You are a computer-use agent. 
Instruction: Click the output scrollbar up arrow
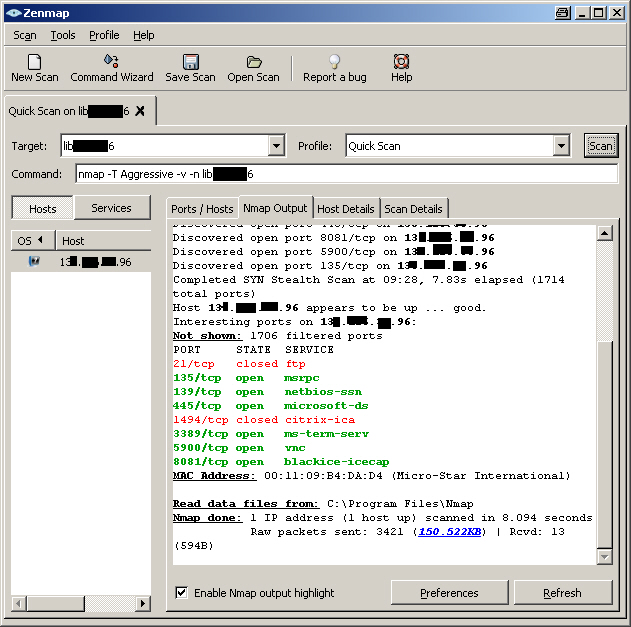click(x=604, y=233)
